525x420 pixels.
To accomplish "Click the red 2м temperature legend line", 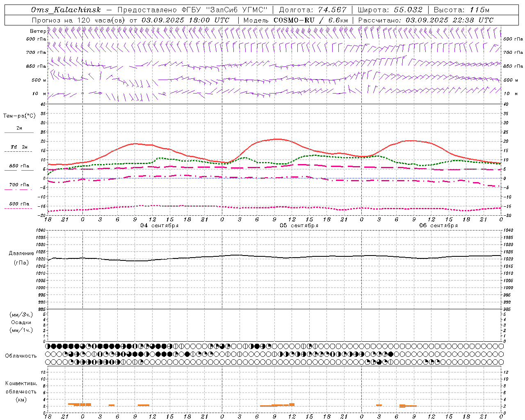I will coord(19,133).
